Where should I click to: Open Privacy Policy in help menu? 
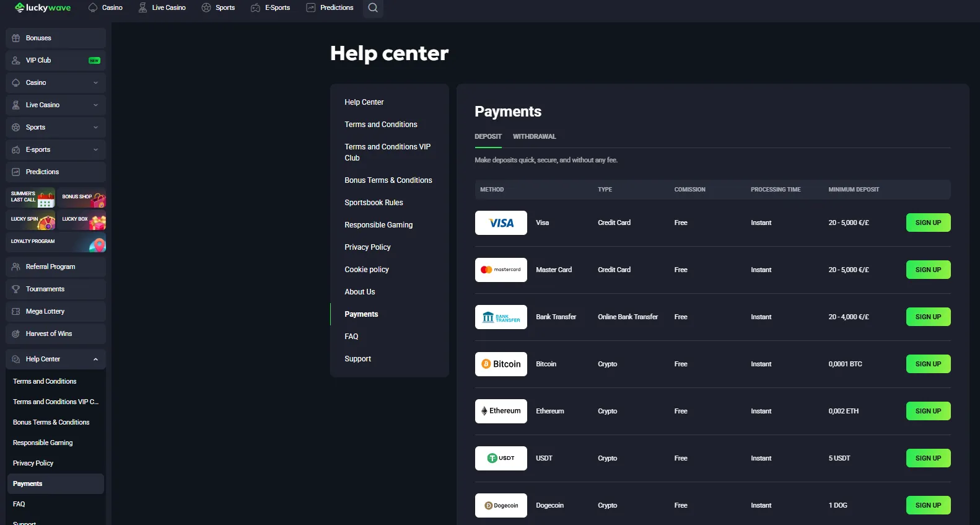pos(367,247)
